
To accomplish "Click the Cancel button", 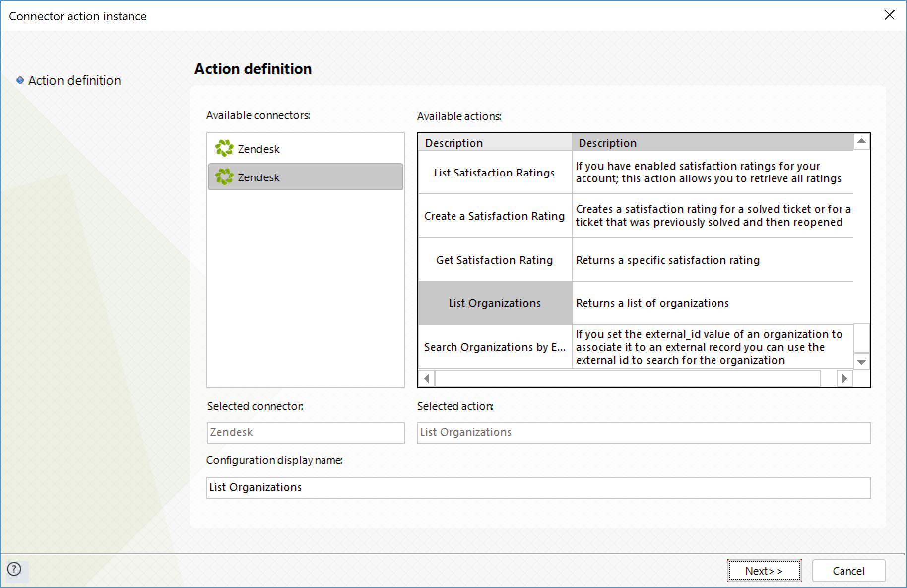I will [x=848, y=571].
